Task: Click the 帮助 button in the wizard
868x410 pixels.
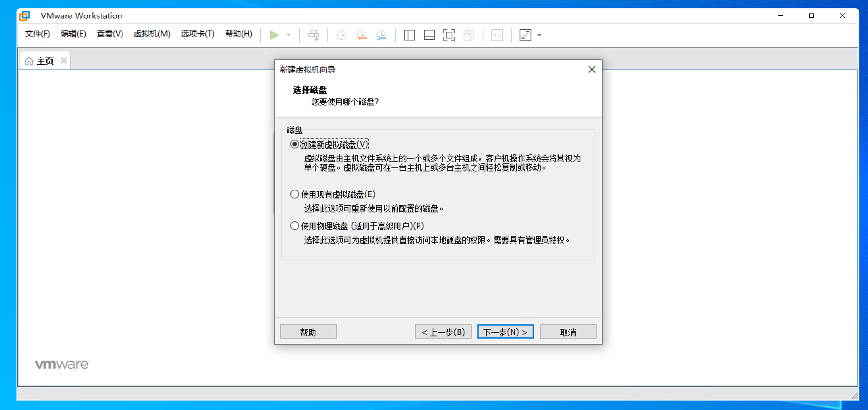Action: 308,332
